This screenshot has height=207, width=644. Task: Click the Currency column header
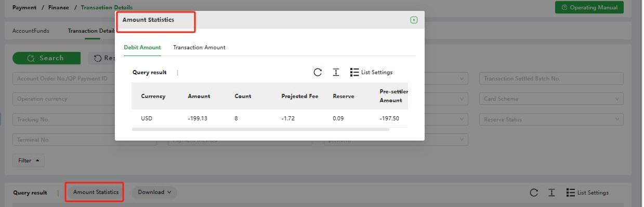click(x=153, y=96)
